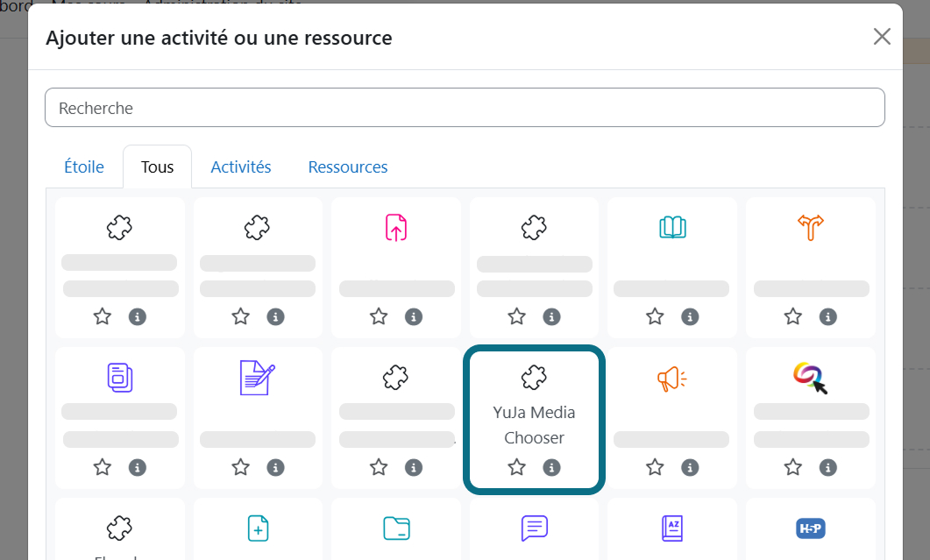Screen dimensions: 930x560
Task: Star the YuJa Media Chooser activity
Action: [x=516, y=467]
